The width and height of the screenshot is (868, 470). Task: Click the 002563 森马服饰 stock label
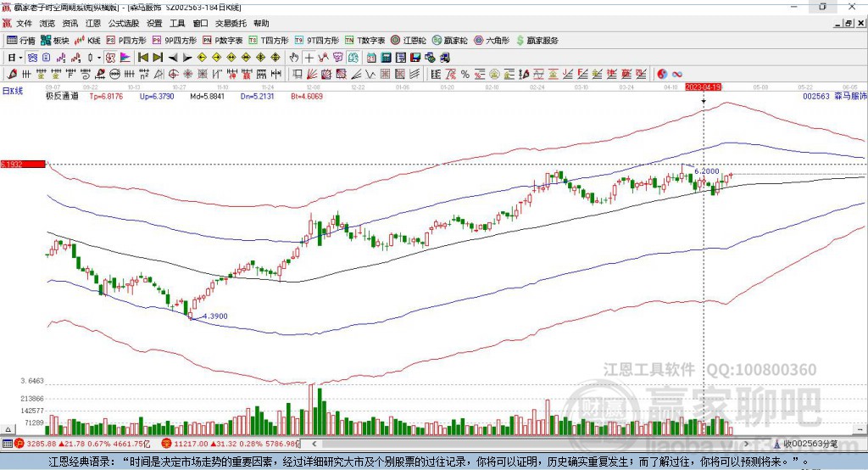(x=835, y=97)
